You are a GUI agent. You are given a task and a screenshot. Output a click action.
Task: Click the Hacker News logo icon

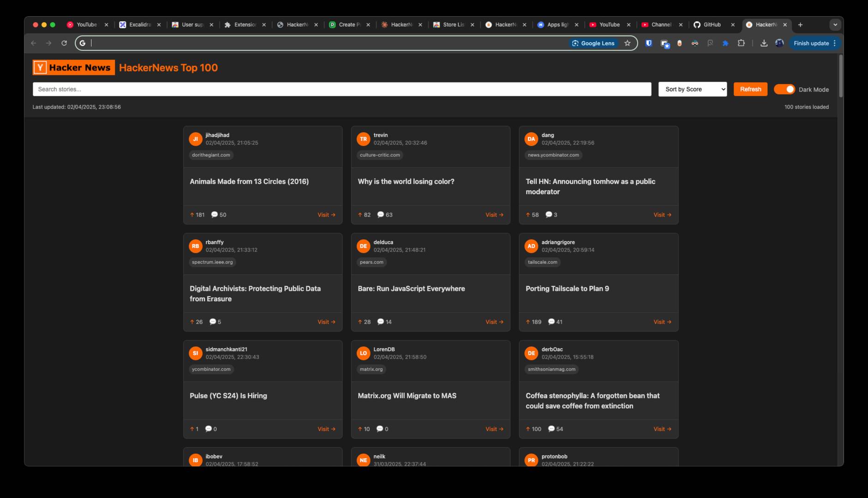(x=40, y=67)
